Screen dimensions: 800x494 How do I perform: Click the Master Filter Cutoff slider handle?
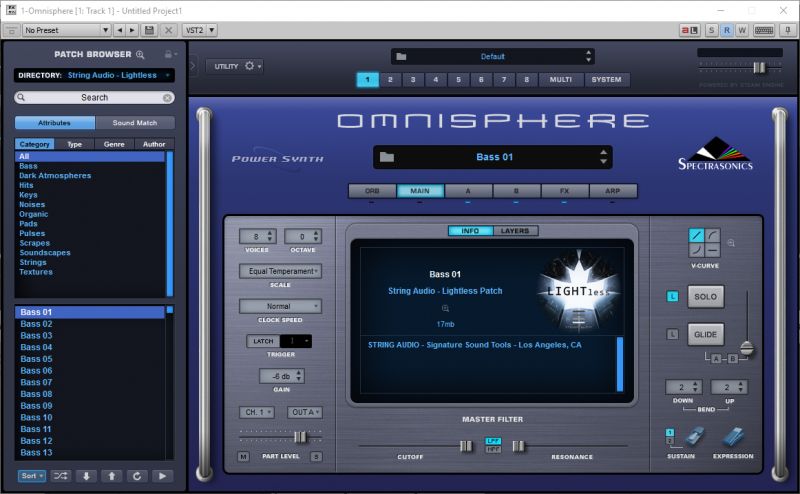coord(466,446)
